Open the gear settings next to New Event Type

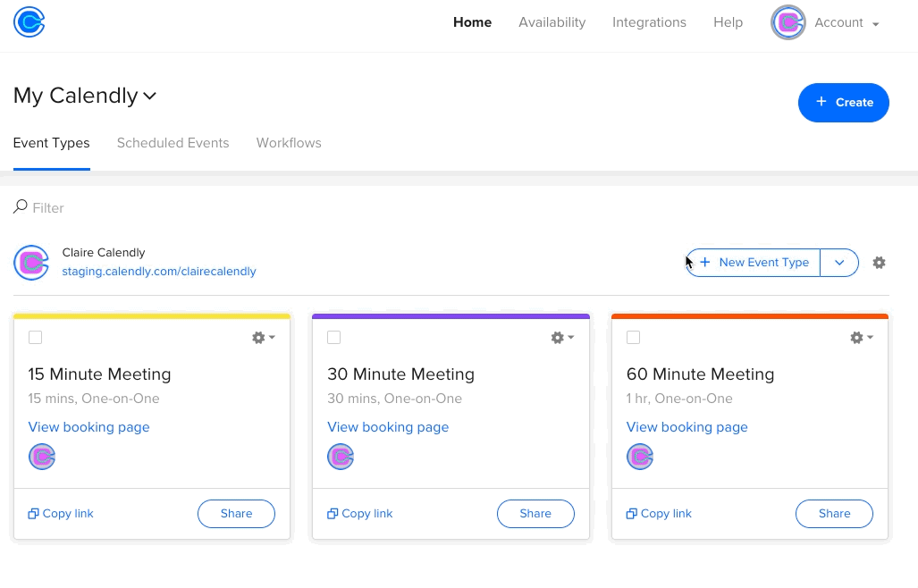[x=879, y=263]
